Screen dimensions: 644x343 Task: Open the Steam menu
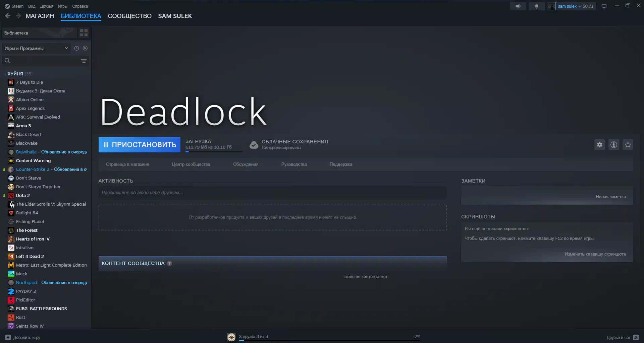14,6
